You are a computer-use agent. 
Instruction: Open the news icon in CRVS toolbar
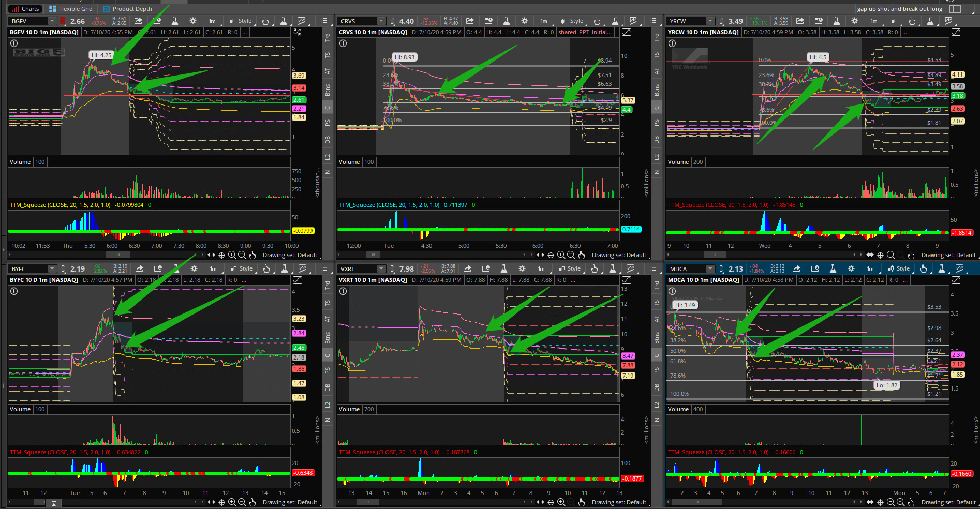pos(488,21)
